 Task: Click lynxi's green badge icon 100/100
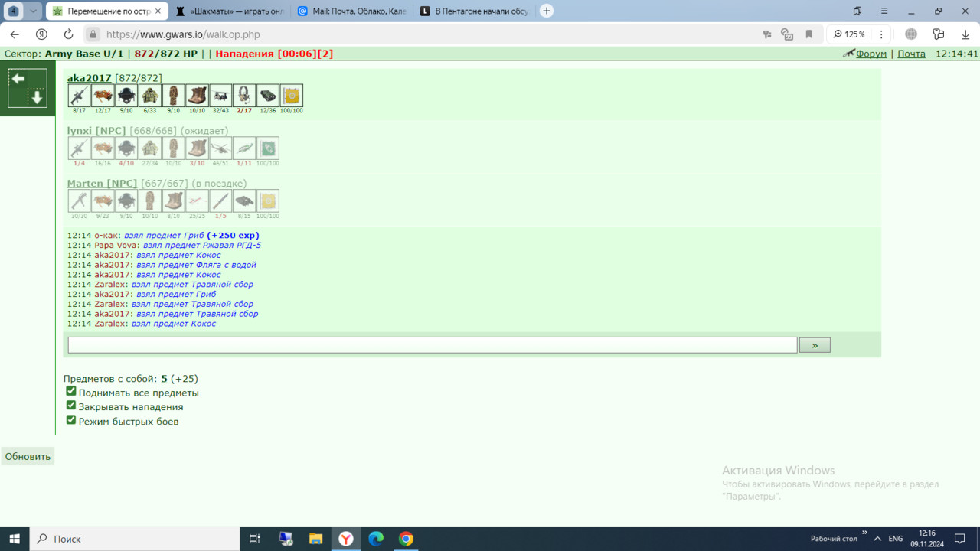pos(268,148)
